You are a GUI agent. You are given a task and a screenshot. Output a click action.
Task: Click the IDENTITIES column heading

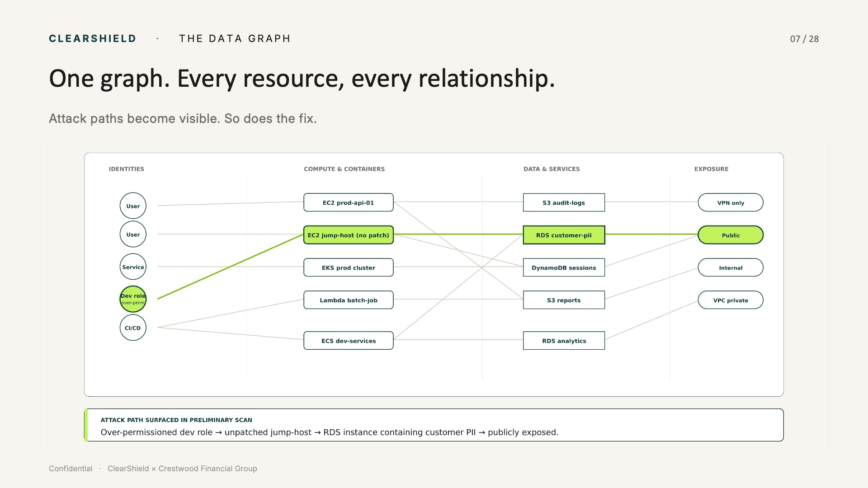pos(127,169)
